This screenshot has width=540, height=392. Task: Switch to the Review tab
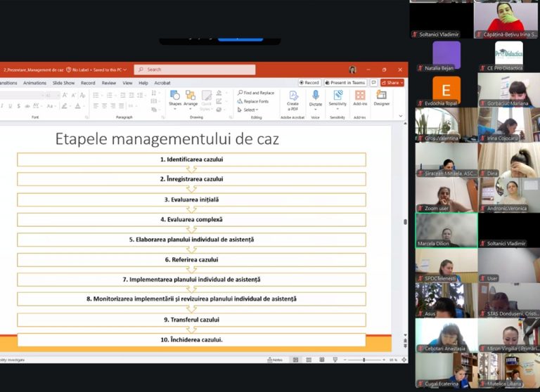[x=109, y=83]
